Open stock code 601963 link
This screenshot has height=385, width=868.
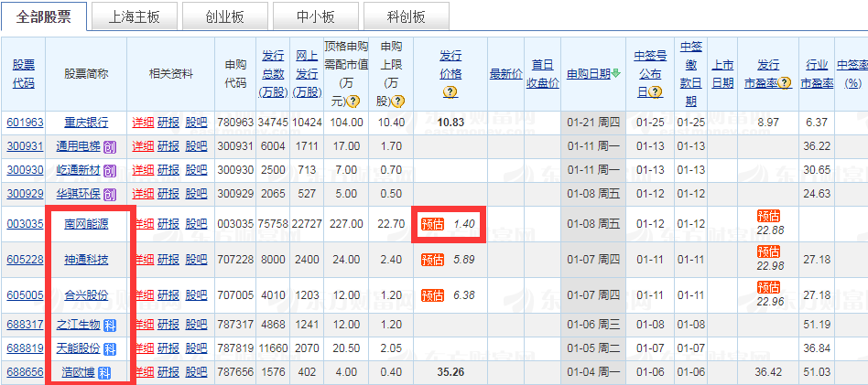[x=25, y=123]
